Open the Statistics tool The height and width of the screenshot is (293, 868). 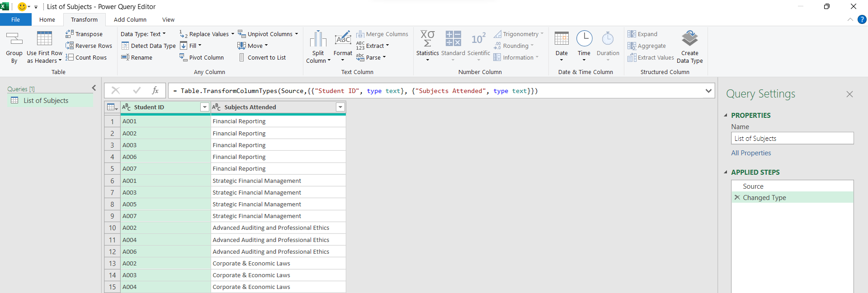427,47
